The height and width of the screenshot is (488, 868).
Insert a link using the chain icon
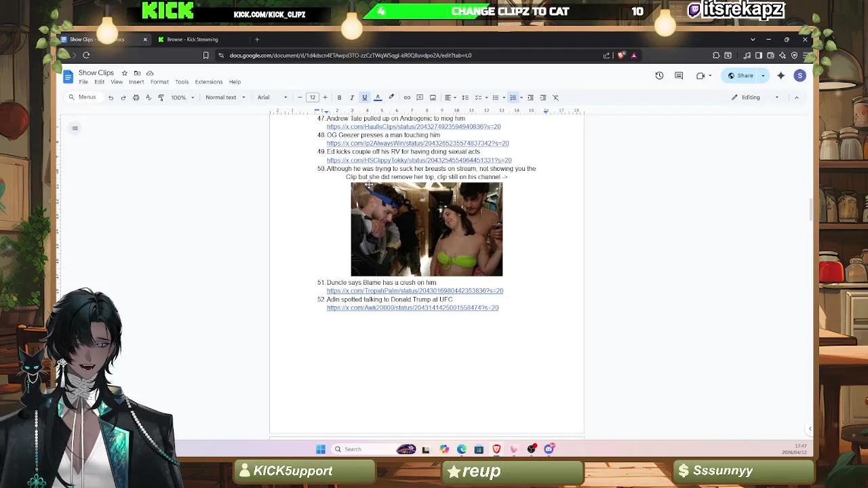pos(407,98)
